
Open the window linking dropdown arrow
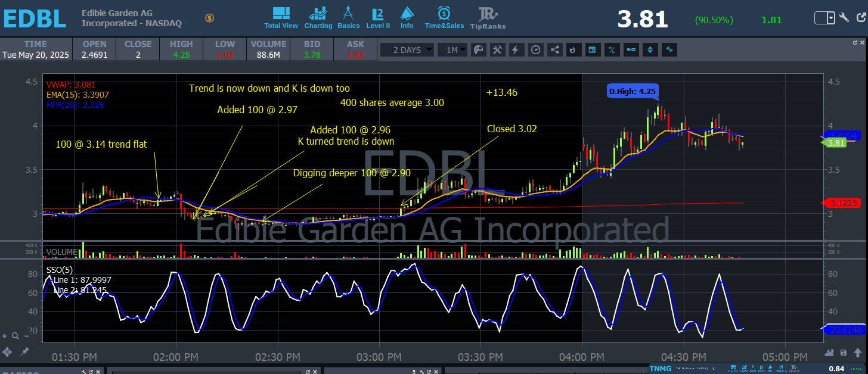click(831, 18)
